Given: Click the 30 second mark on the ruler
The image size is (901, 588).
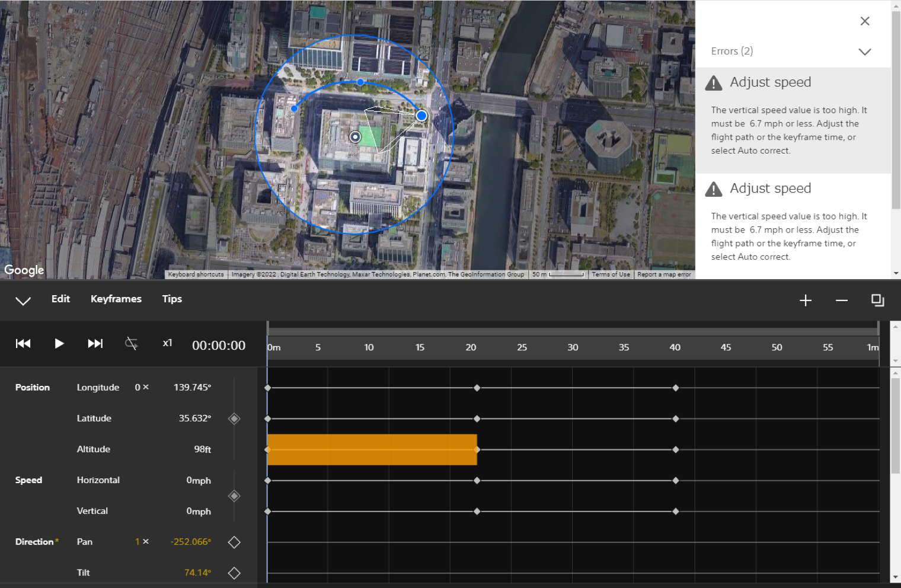Looking at the screenshot, I should coord(573,347).
